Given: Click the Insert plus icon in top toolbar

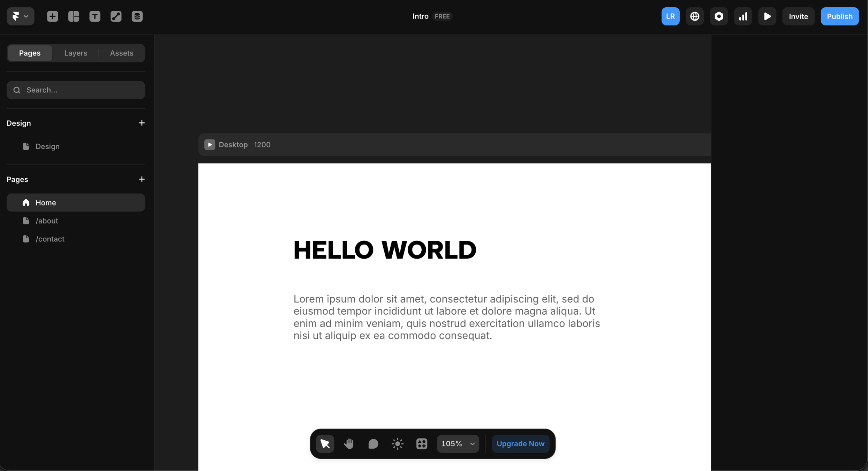Looking at the screenshot, I should tap(52, 16).
